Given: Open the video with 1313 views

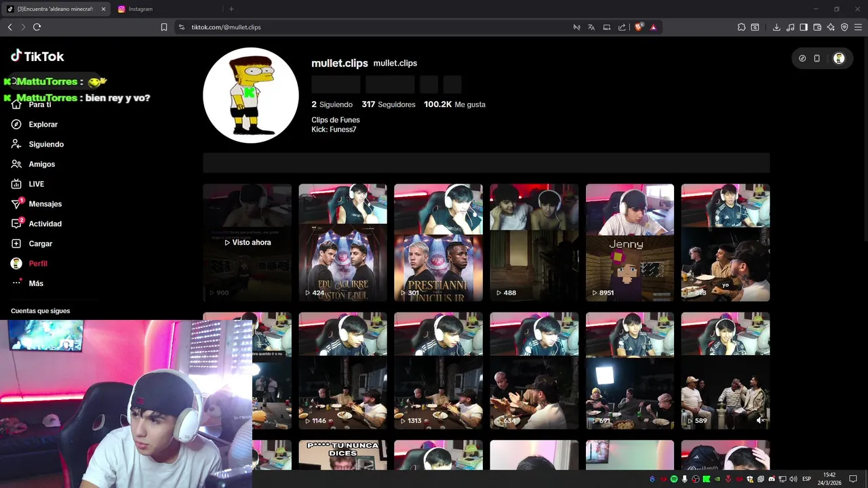Looking at the screenshot, I should [438, 371].
